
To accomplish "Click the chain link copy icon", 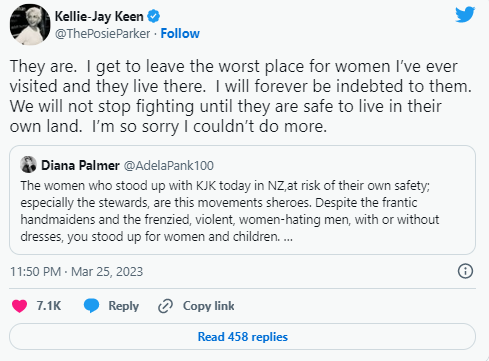I will (x=165, y=306).
